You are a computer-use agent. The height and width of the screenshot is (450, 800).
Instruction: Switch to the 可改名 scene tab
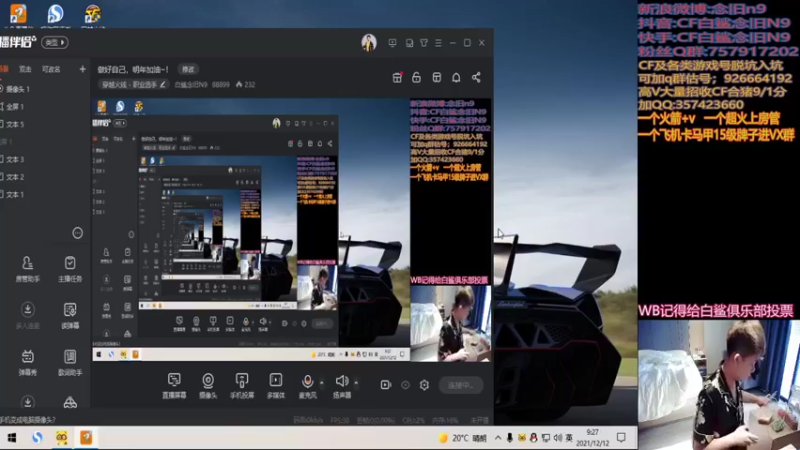click(x=51, y=69)
